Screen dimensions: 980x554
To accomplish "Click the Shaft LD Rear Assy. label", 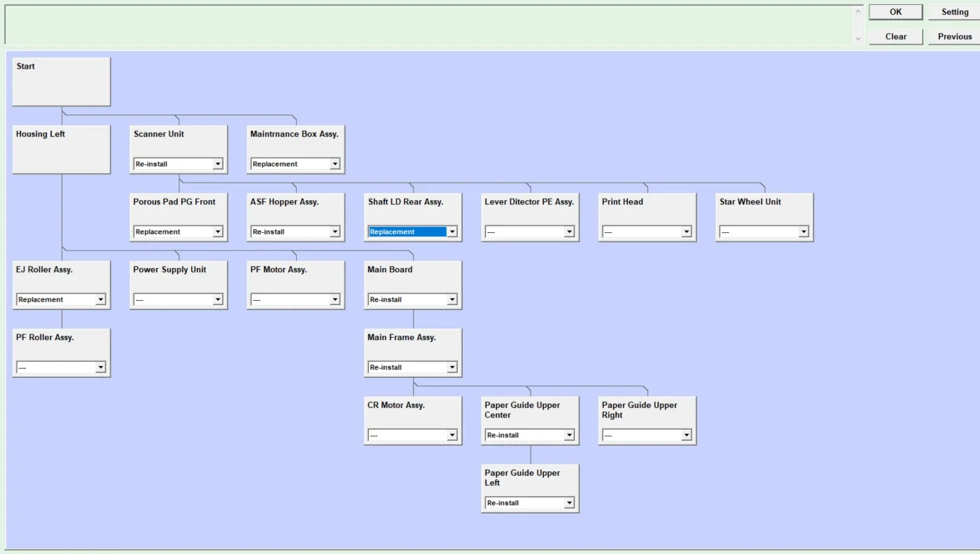I will click(405, 201).
